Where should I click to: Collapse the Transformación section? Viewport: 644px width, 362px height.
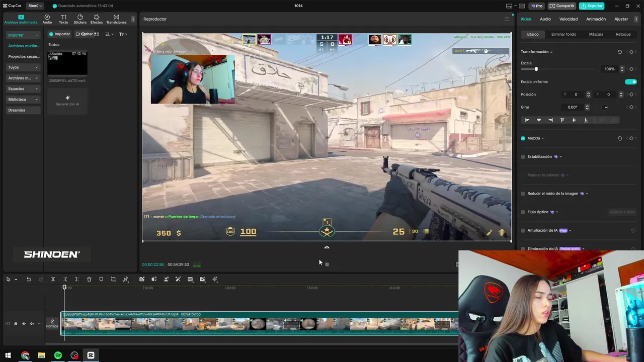click(x=551, y=52)
